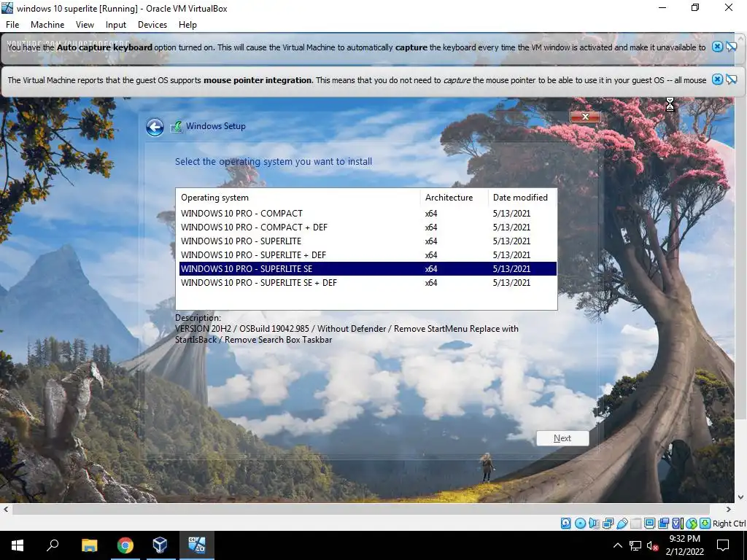This screenshot has height=560, width=747.
Task: Open the Devices menu
Action: coord(152,25)
